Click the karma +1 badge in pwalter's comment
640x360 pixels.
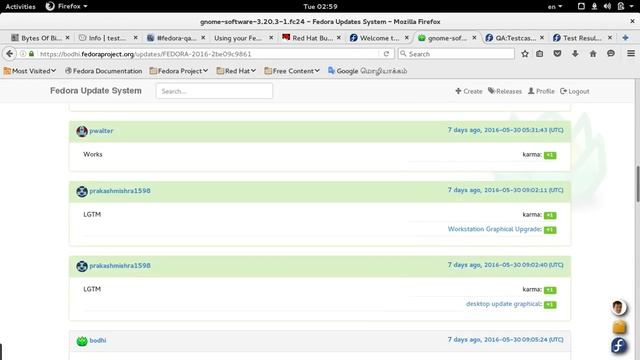550,155
